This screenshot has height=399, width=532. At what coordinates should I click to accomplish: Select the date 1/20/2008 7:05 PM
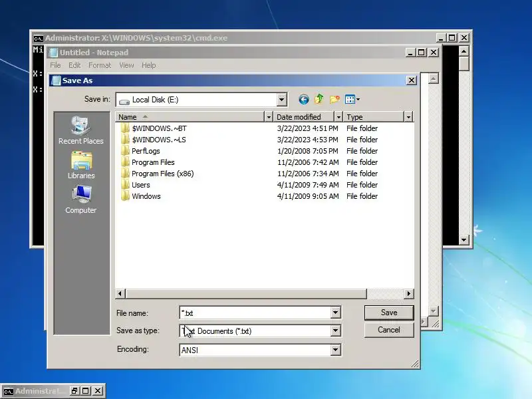pos(307,151)
